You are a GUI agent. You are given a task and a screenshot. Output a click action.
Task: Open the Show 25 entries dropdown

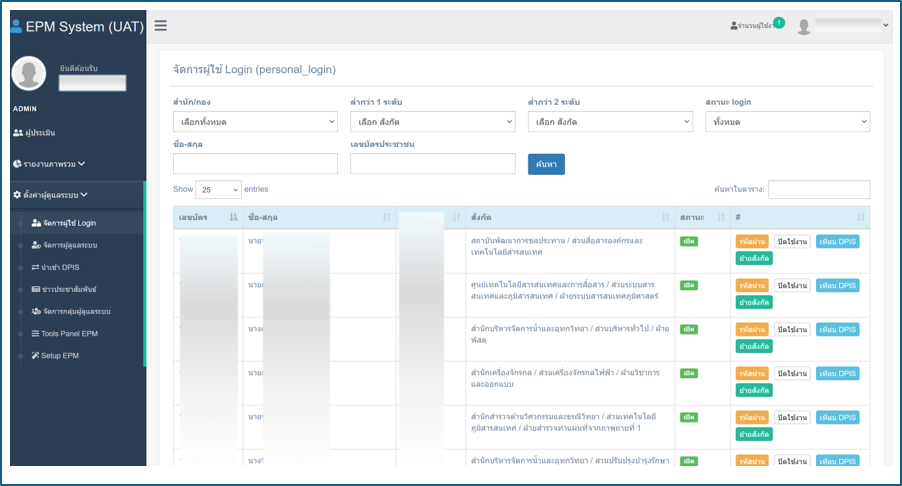[x=218, y=189]
